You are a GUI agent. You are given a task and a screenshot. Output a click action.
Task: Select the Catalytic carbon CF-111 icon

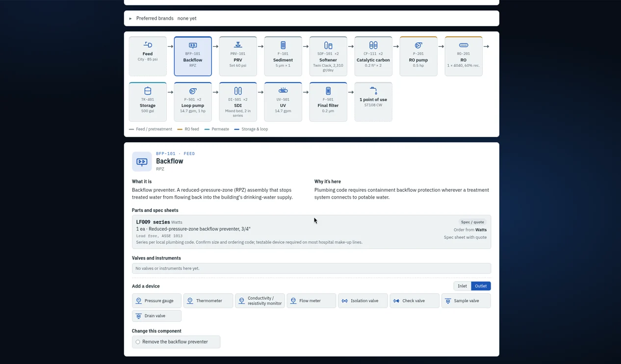point(373,45)
